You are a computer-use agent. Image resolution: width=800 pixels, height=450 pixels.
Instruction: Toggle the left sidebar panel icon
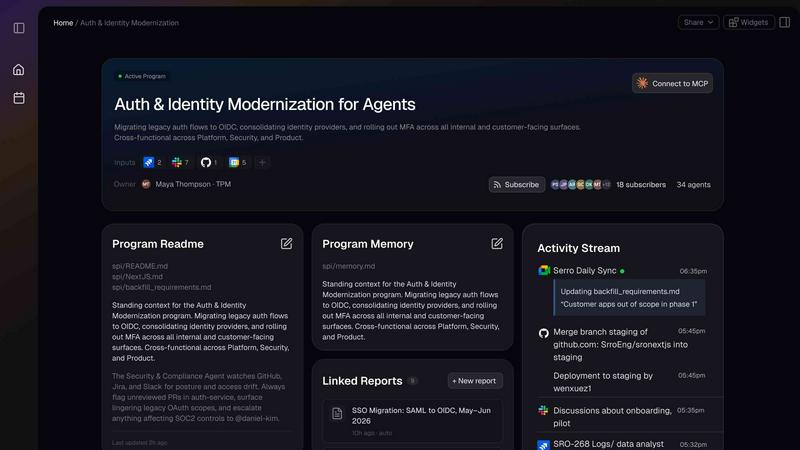pos(19,28)
